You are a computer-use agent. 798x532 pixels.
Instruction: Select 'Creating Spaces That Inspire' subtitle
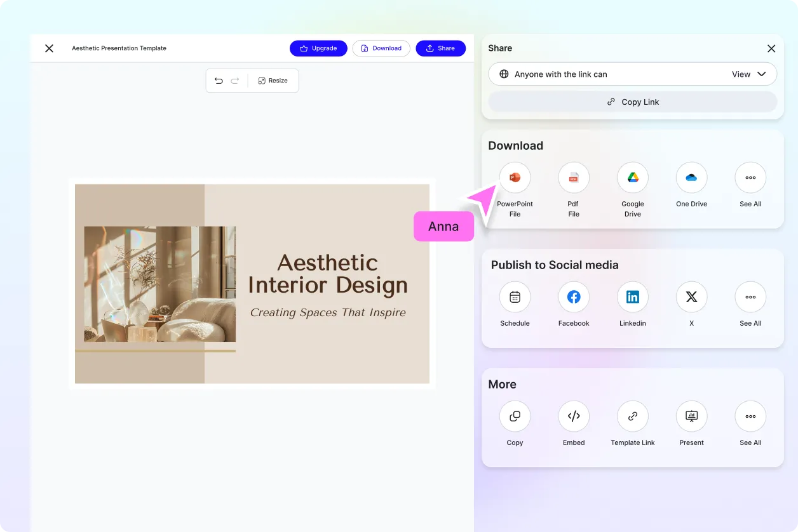(x=328, y=312)
